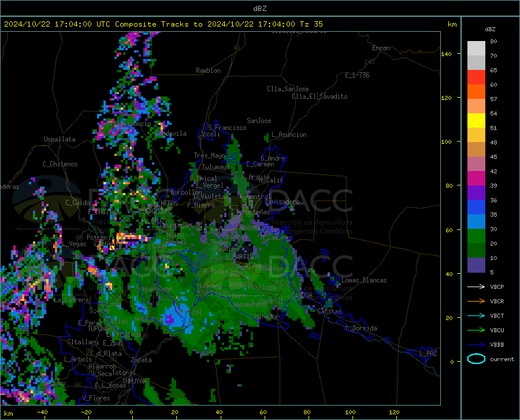Select the yellow 51 dBZ color swatch
This screenshot has height=420, width=520.
pyautogui.click(x=476, y=121)
